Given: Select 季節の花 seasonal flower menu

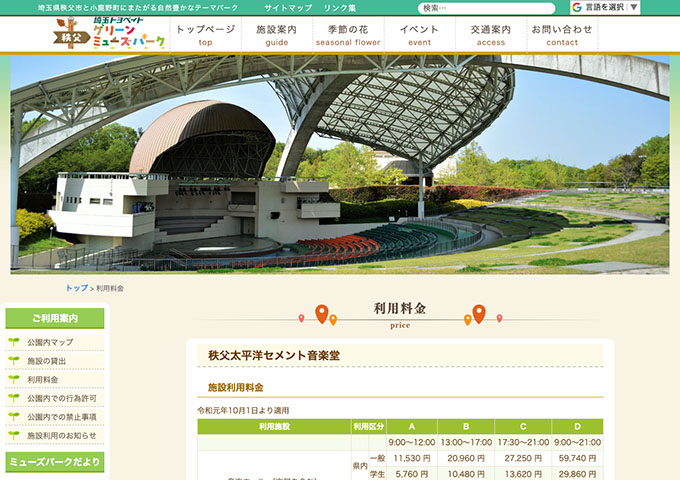Looking at the screenshot, I should pyautogui.click(x=347, y=35).
